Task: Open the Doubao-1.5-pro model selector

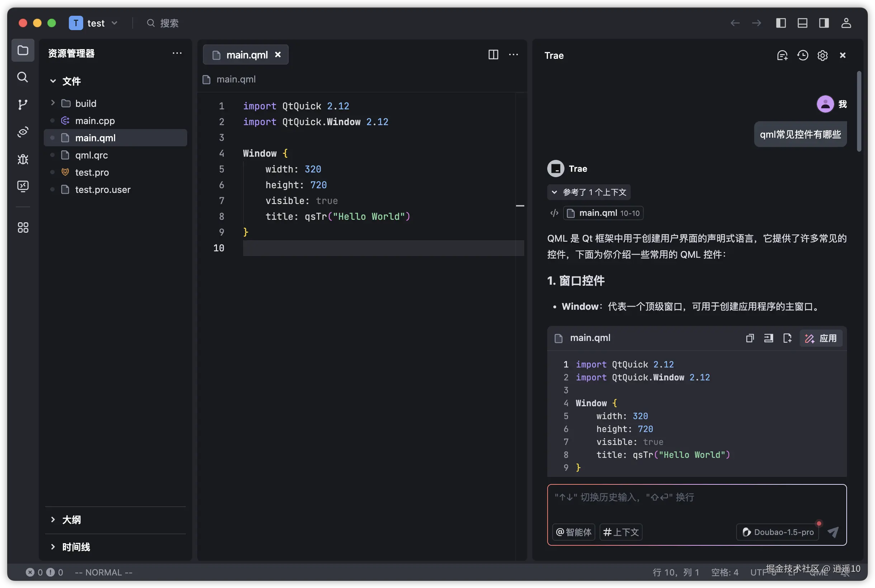Action: (778, 532)
